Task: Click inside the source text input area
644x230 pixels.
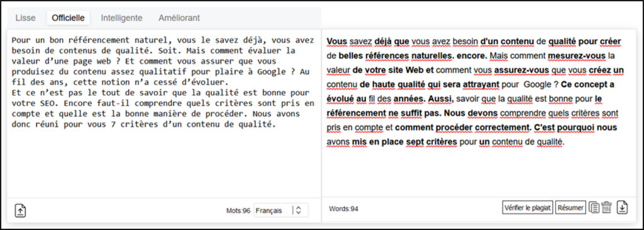Action: click(x=164, y=113)
